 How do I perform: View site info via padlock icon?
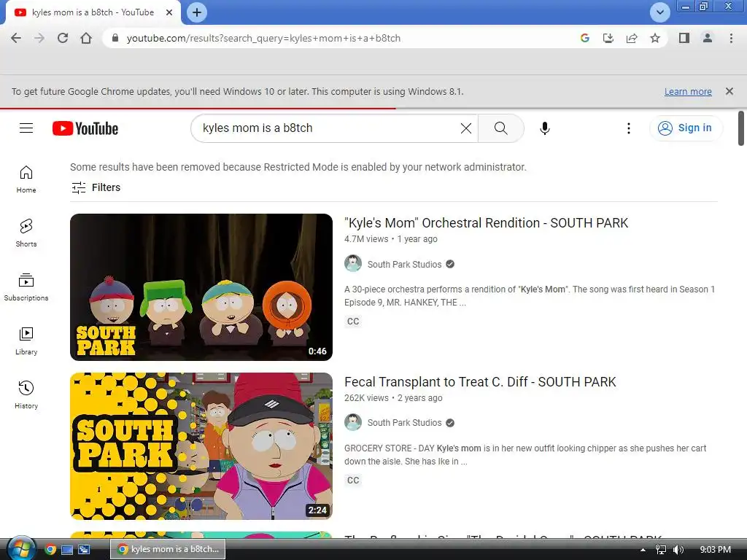click(x=115, y=38)
